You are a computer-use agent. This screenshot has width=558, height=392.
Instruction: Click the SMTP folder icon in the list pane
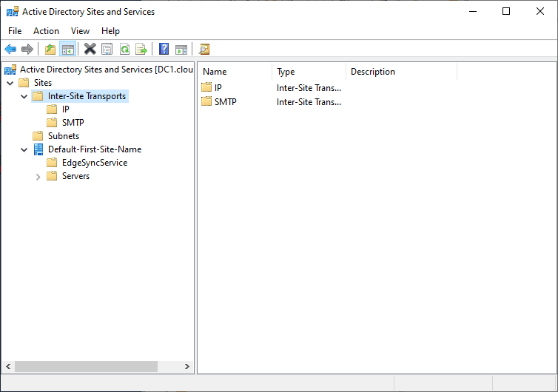[x=206, y=102]
